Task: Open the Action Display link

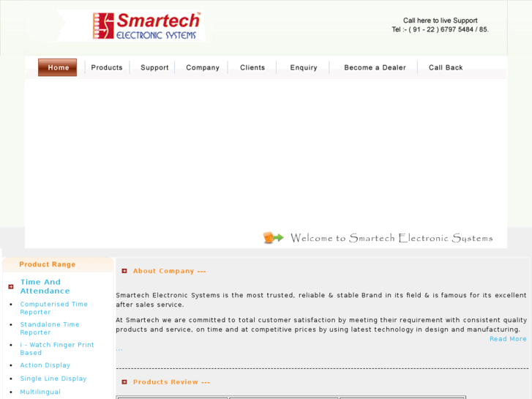Action: pyautogui.click(x=45, y=365)
